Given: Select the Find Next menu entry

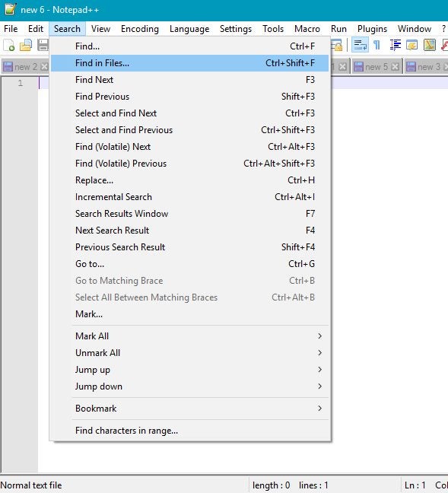Looking at the screenshot, I should pos(189,80).
